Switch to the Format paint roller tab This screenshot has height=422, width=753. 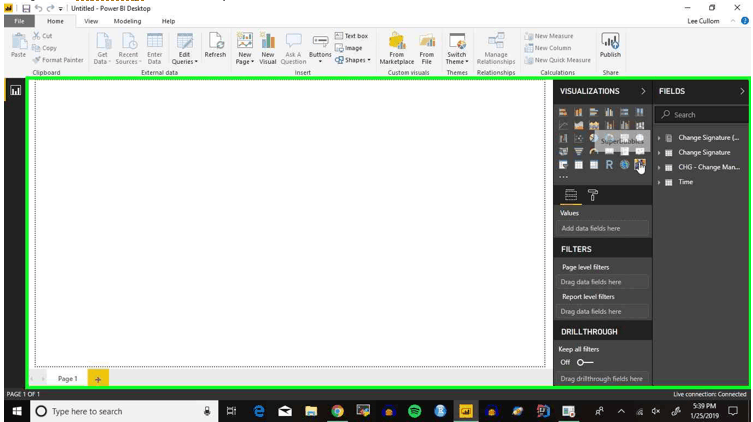coord(593,195)
